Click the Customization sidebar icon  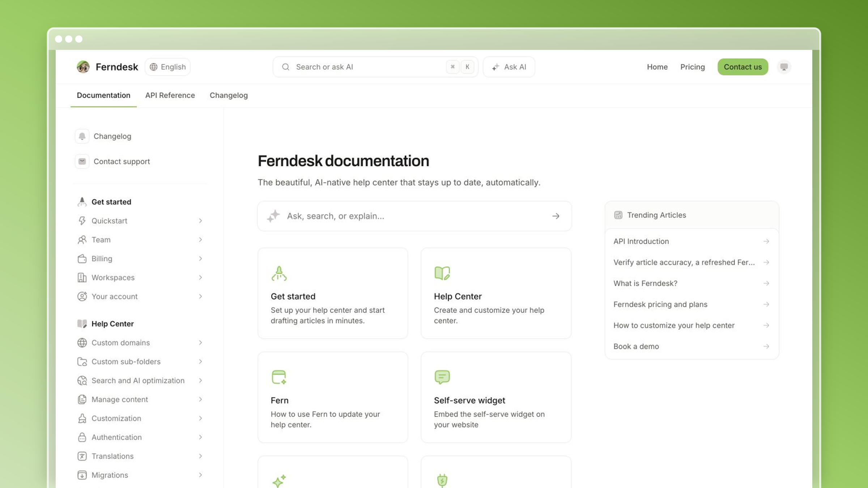tap(82, 418)
